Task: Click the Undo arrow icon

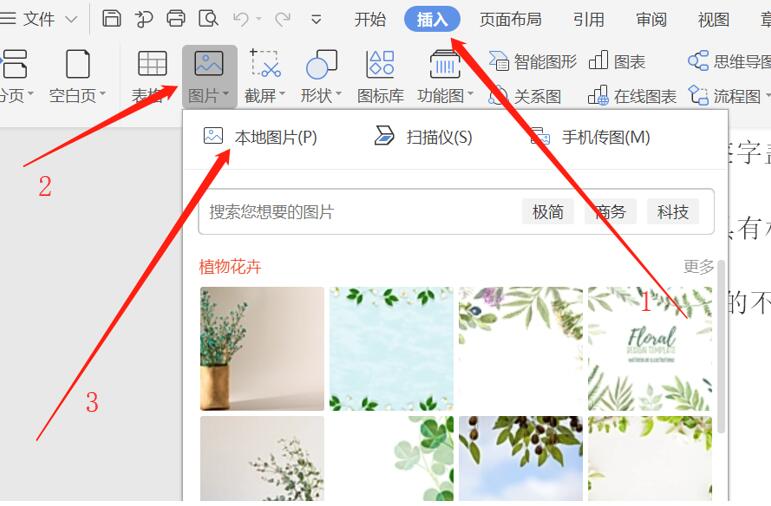Action: click(x=241, y=19)
